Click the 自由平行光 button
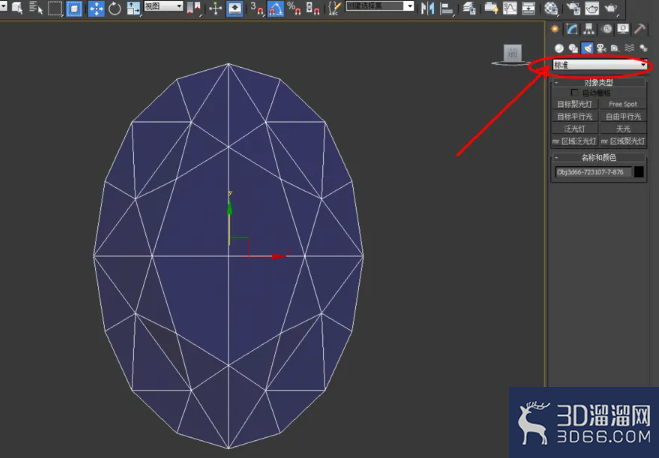Image resolution: width=659 pixels, height=458 pixels. click(x=623, y=116)
